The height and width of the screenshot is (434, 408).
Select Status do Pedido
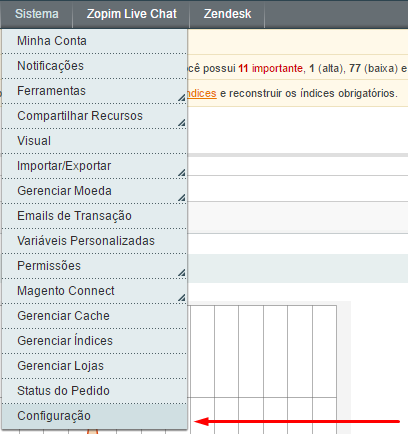pyautogui.click(x=94, y=391)
